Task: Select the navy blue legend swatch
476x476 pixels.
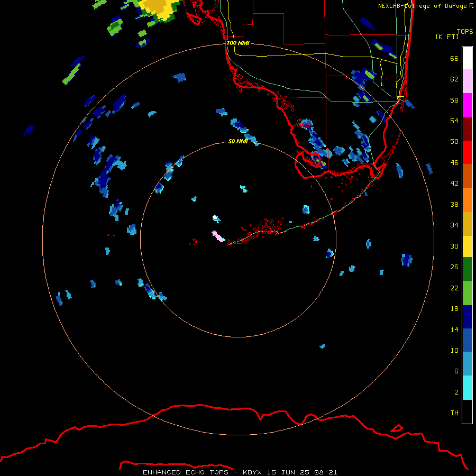Action: tap(467, 317)
